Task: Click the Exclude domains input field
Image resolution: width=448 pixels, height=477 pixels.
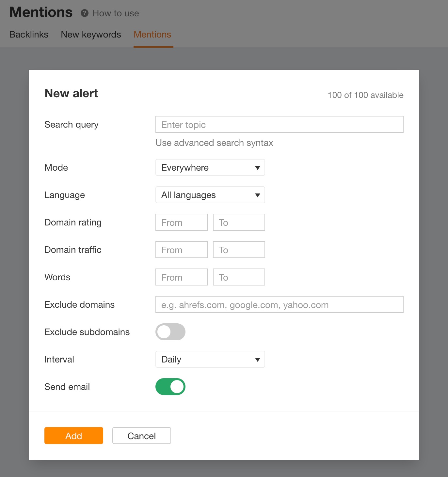Action: (279, 304)
